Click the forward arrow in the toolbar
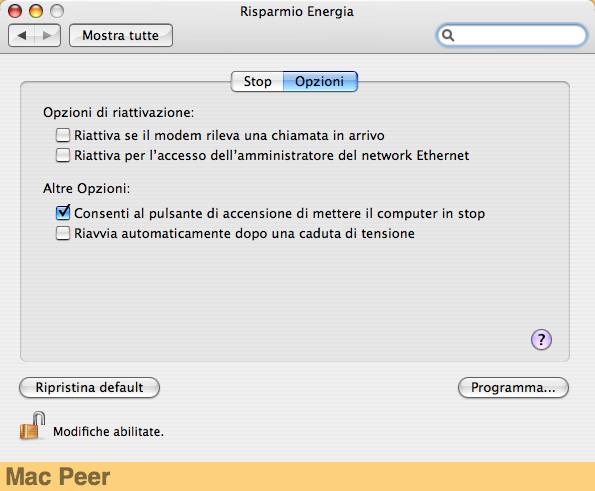This screenshot has height=491, width=595. point(47,36)
